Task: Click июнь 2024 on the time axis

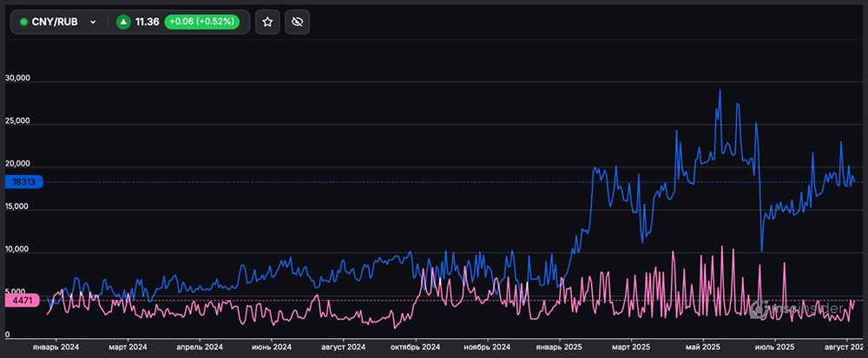Action: [x=272, y=347]
